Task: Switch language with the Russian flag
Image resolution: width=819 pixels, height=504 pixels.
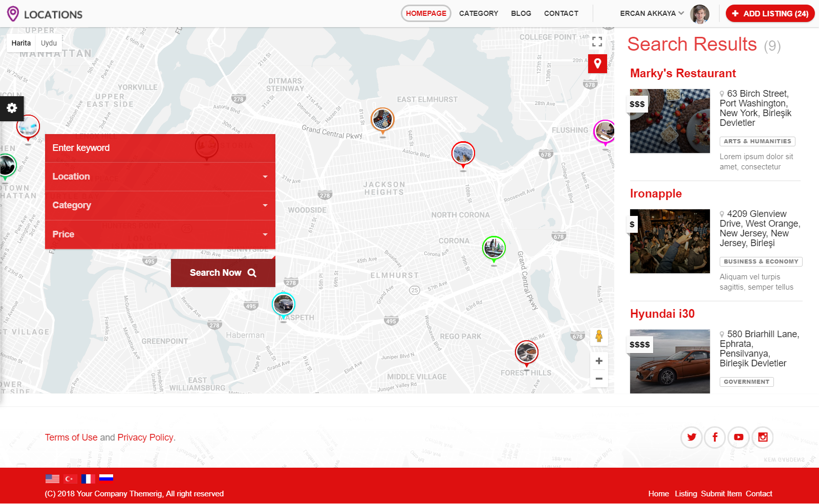Action: [x=106, y=478]
